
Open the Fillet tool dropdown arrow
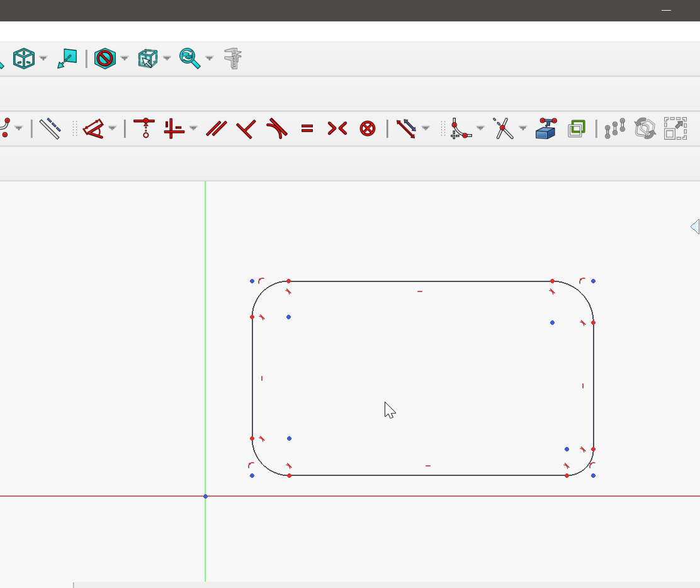480,128
